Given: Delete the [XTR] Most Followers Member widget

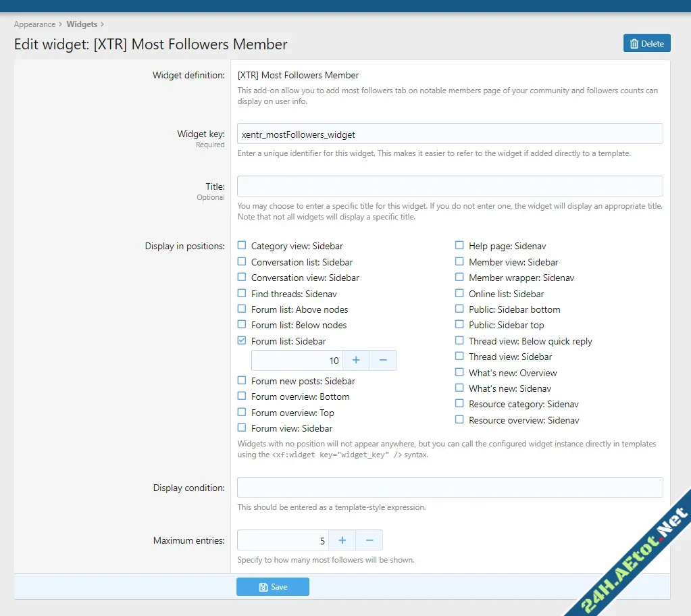Looking at the screenshot, I should point(646,43).
